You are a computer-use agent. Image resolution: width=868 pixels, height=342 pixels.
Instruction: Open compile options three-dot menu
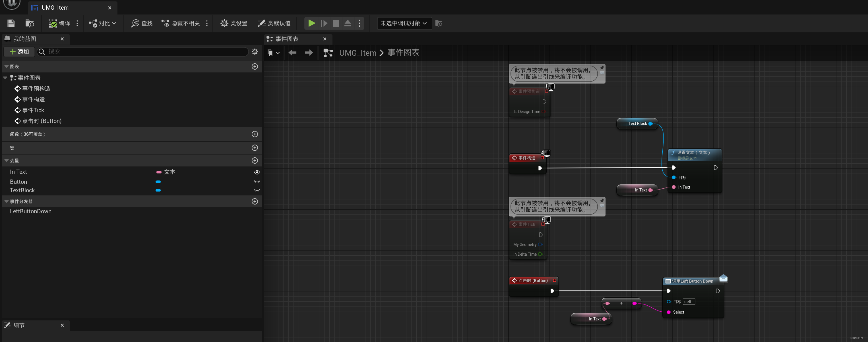[x=77, y=23]
